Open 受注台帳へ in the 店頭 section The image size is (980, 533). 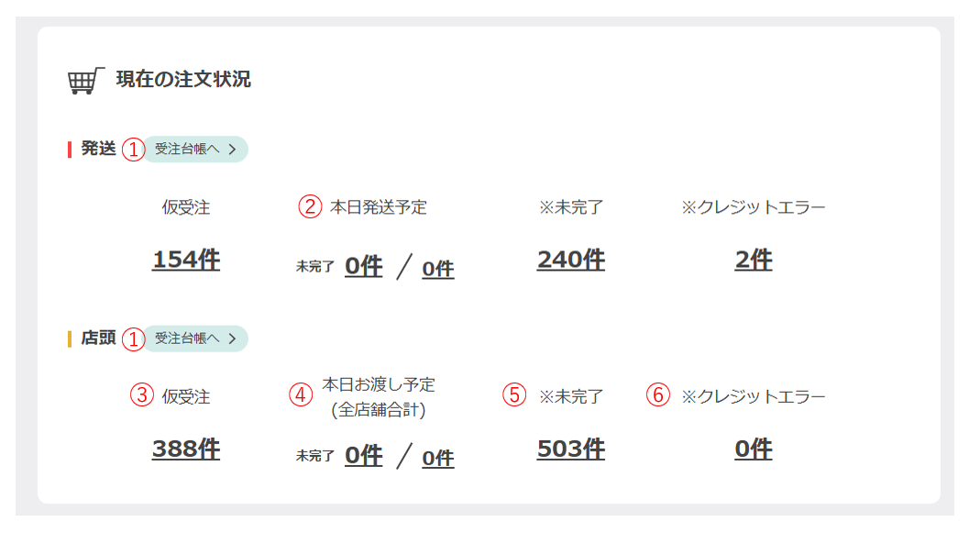(x=195, y=339)
